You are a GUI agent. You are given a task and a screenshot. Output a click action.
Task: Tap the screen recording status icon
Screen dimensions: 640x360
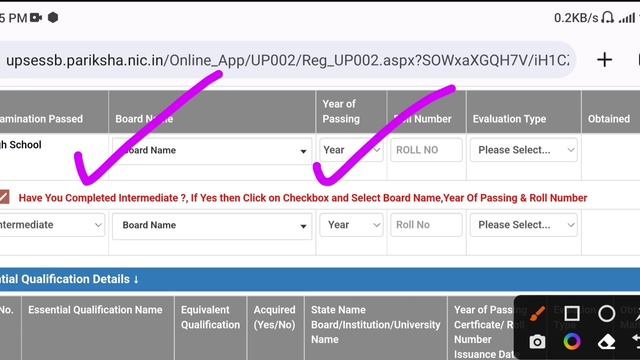(x=36, y=18)
